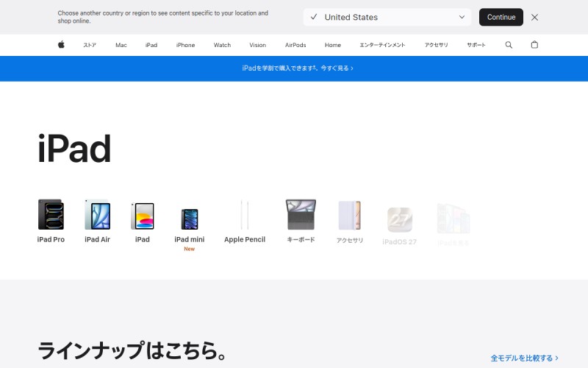Image resolution: width=588 pixels, height=368 pixels.
Task: Click the faded iPadを見る thumbnail
Action: pos(453,219)
